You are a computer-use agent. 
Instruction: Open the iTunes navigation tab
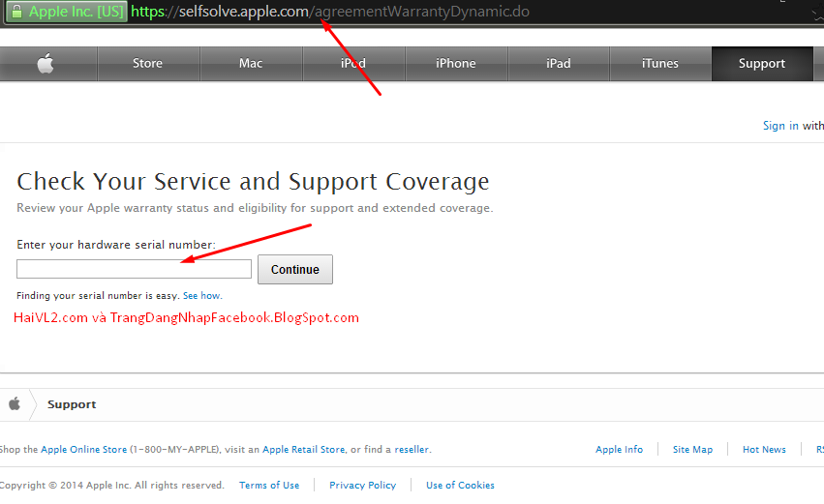click(x=660, y=64)
